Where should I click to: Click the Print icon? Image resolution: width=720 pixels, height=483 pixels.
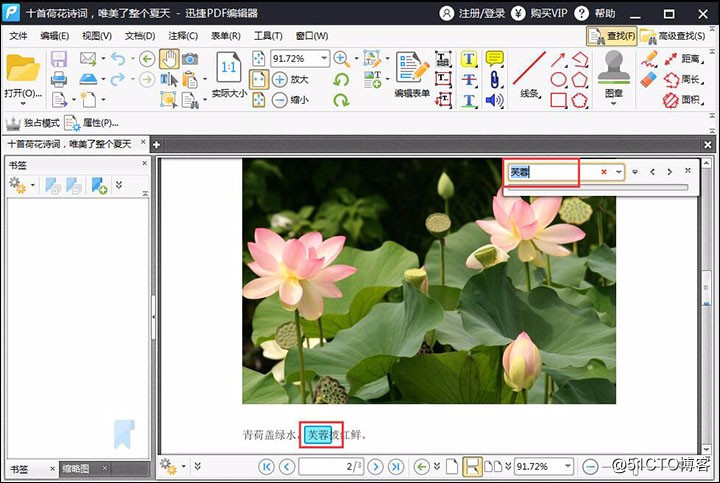59,79
